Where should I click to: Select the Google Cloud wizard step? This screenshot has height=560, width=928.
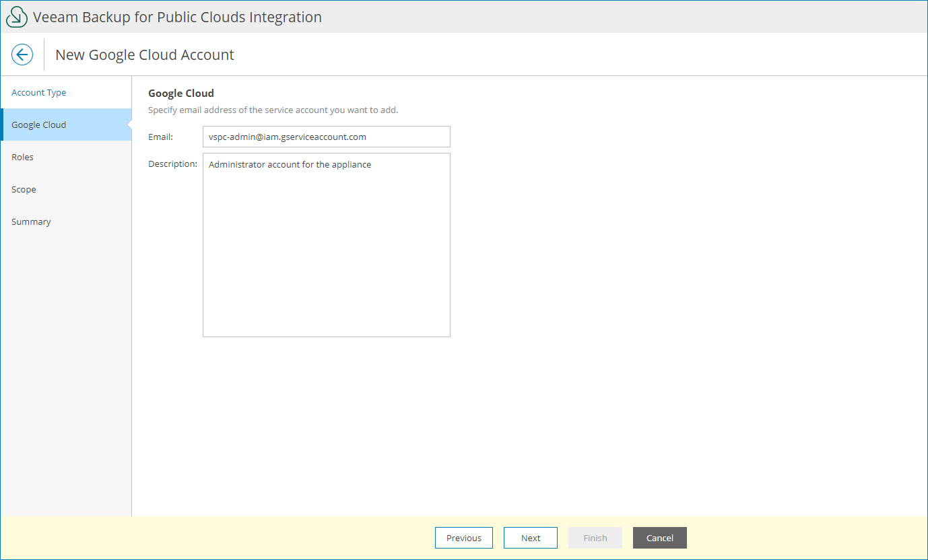(x=39, y=125)
